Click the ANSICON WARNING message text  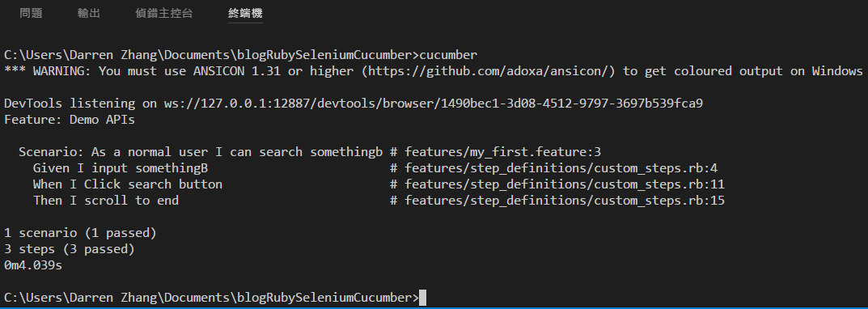(x=433, y=71)
